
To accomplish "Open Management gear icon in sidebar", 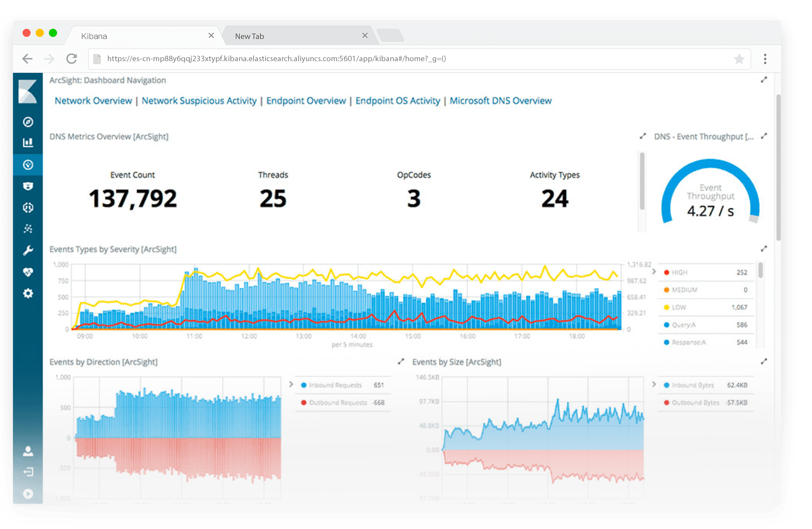I will 28,293.
